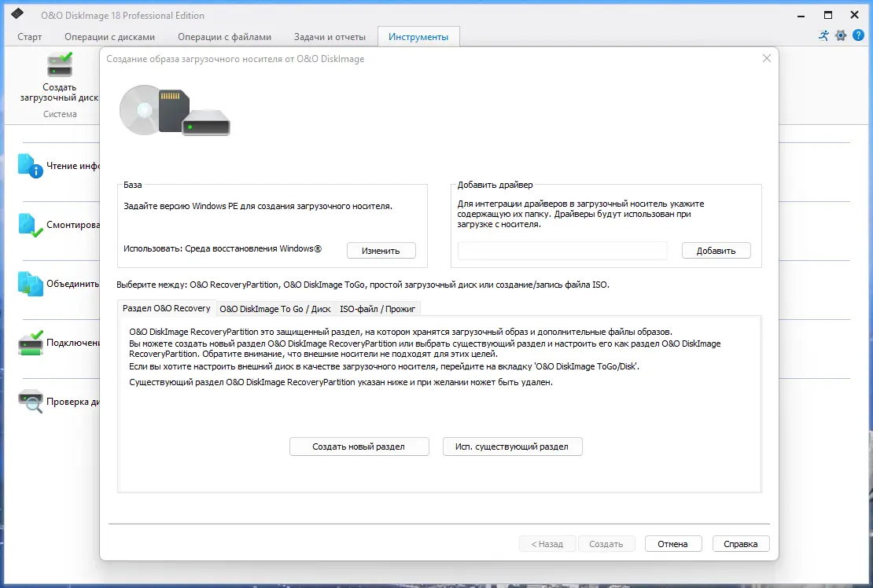Open settings via the gear icon
873x588 pixels.
[x=841, y=35]
